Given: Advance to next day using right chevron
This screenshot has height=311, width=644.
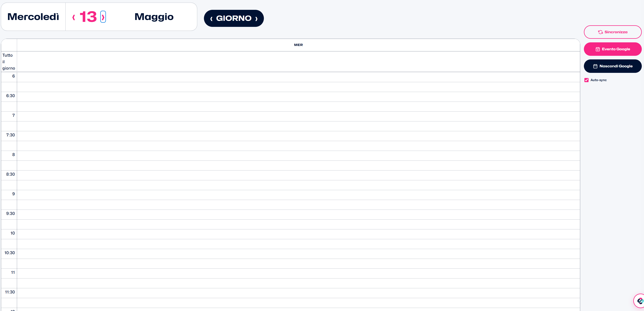Looking at the screenshot, I should 103,17.
